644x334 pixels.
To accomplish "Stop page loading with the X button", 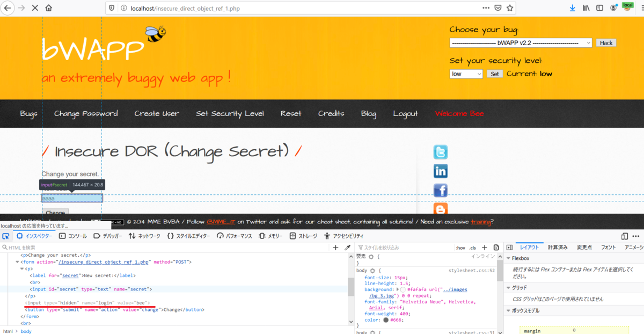I will coord(35,8).
